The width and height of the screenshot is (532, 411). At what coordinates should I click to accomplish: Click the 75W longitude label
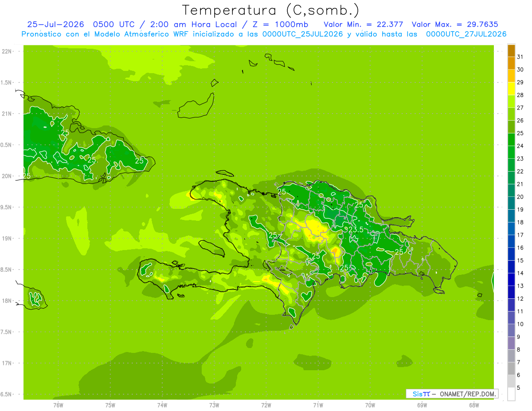(110, 405)
